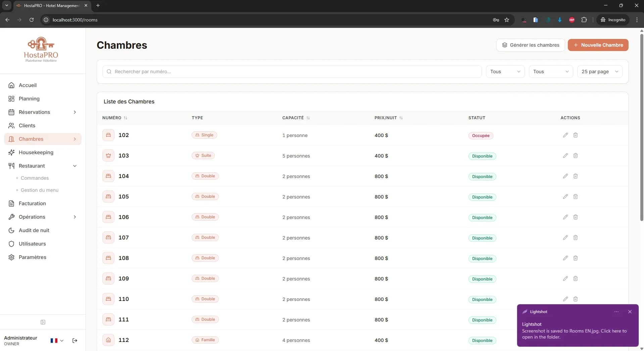Click the sidebar collapse icon
Image resolution: width=644 pixels, height=351 pixels.
pos(43,322)
